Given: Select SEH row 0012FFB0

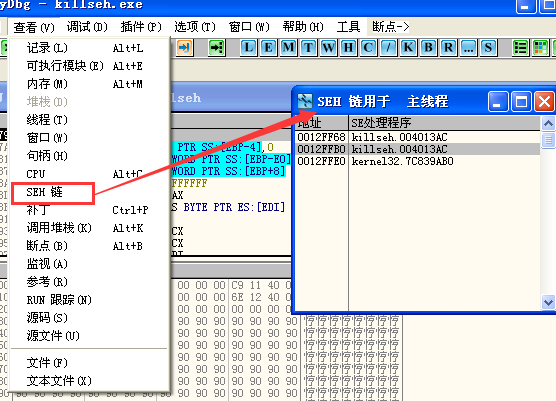Looking at the screenshot, I should click(418, 149).
